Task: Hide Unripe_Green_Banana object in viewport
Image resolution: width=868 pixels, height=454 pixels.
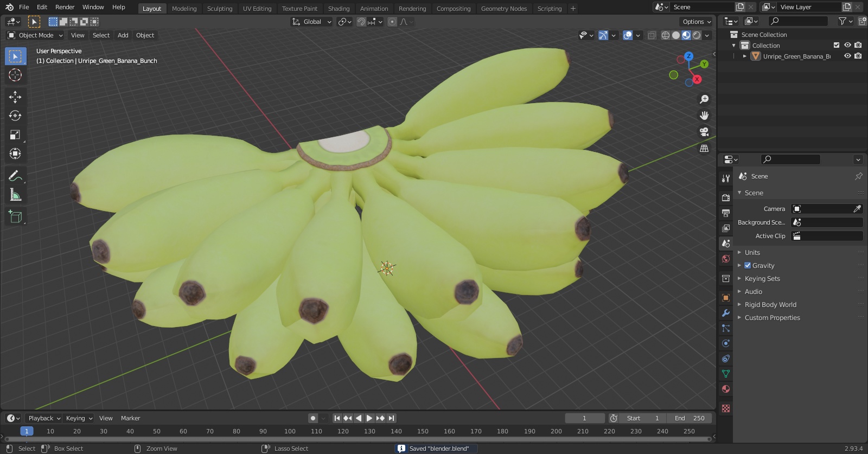Action: click(x=847, y=56)
